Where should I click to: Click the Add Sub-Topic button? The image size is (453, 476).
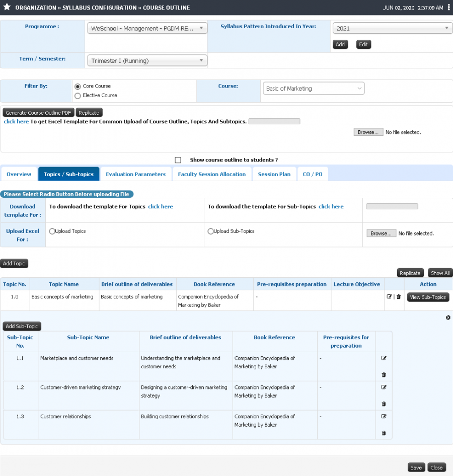click(22, 326)
